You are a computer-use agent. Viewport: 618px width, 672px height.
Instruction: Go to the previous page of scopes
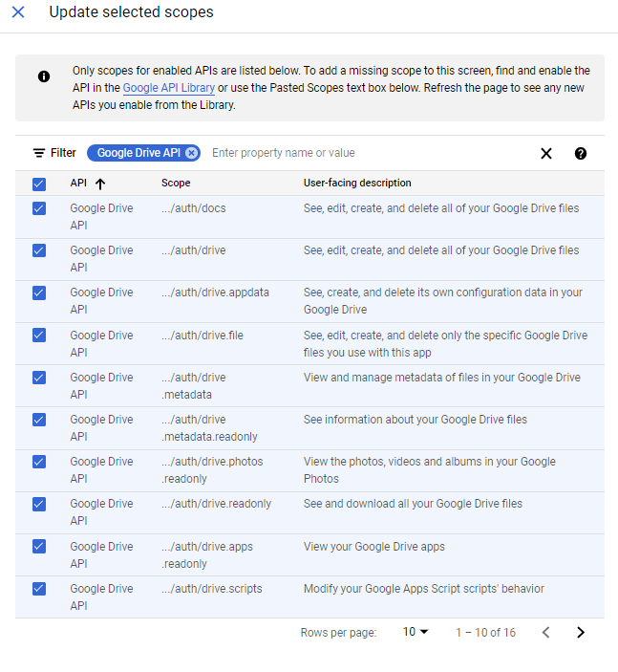click(x=546, y=632)
